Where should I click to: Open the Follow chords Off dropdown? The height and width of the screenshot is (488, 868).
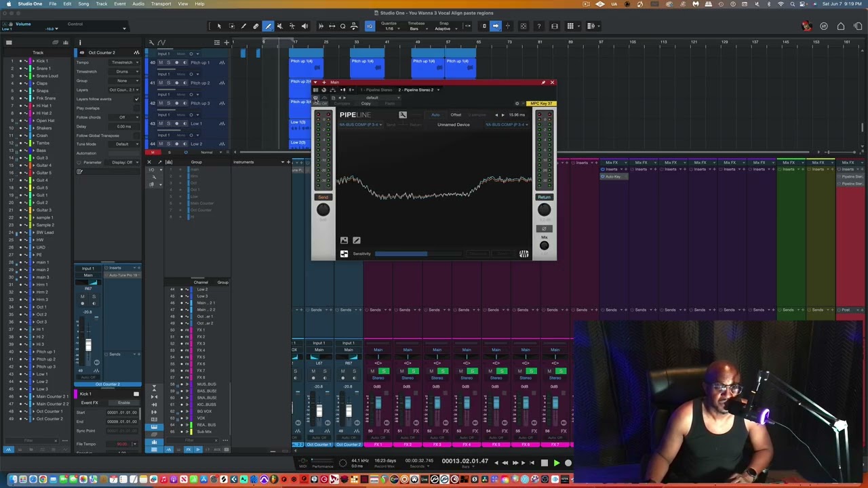coord(124,117)
